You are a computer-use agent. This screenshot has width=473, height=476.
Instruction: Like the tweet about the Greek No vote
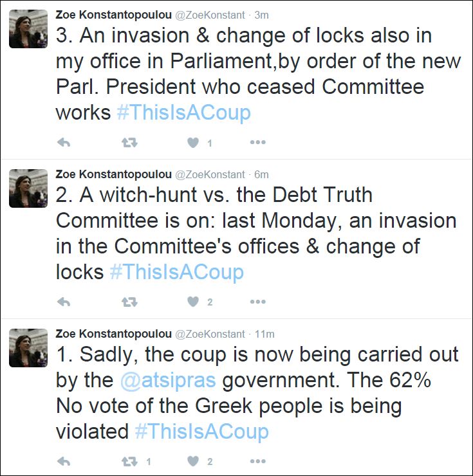[x=193, y=461]
